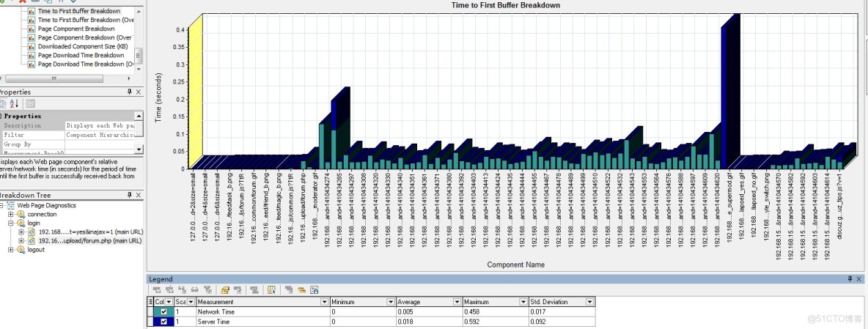Close the Properties panel
868x329 pixels.
tap(139, 92)
